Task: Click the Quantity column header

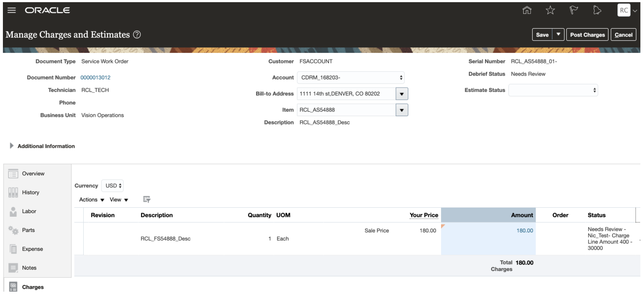Action: click(259, 215)
